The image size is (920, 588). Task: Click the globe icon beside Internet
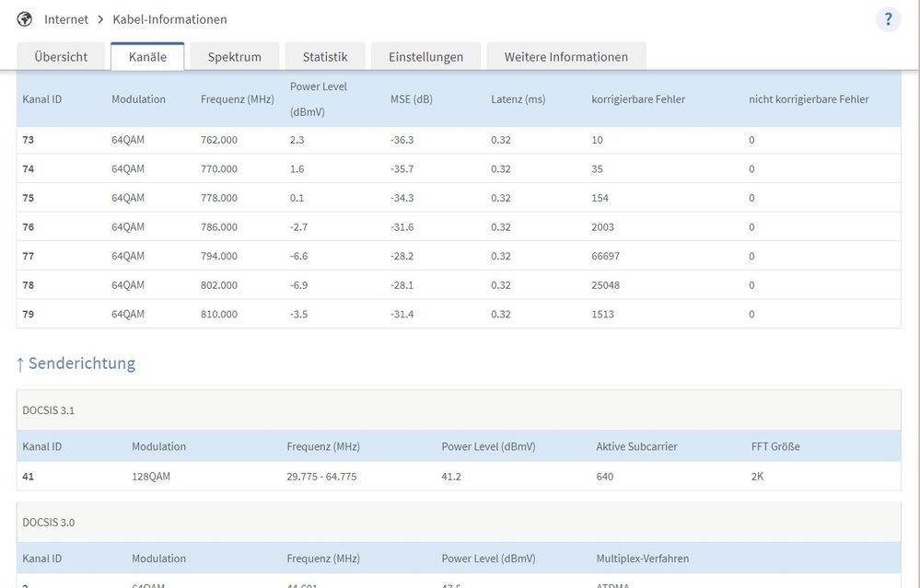tap(24, 19)
